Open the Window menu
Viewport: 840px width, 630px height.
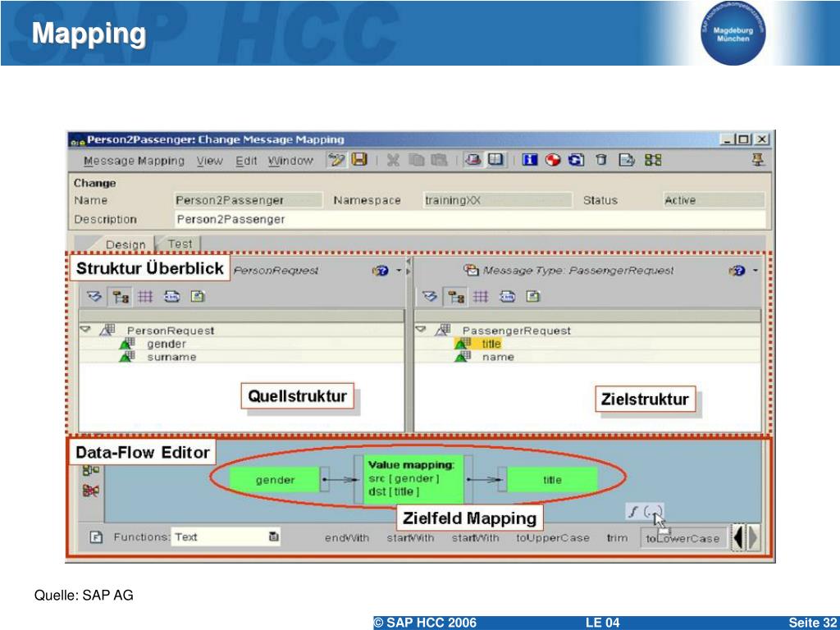pos(290,161)
